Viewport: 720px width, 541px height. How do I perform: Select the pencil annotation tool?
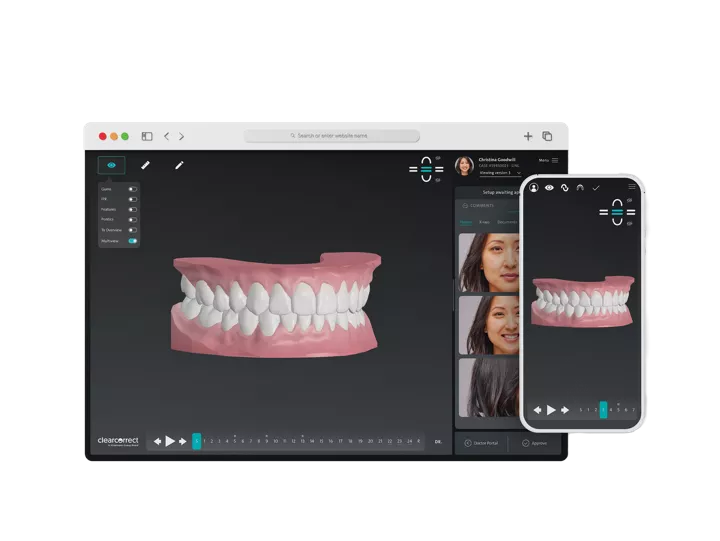point(179,165)
